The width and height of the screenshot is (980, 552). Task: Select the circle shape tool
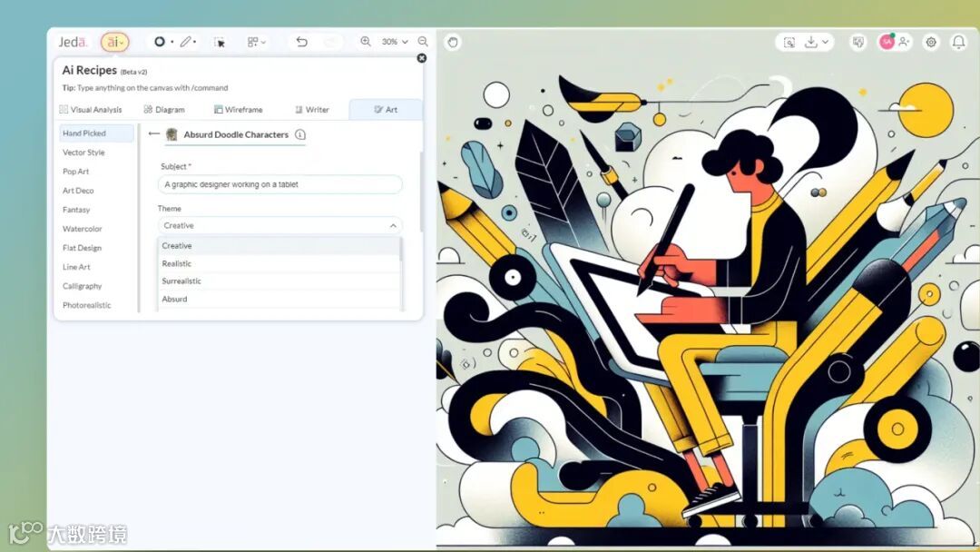tap(160, 41)
